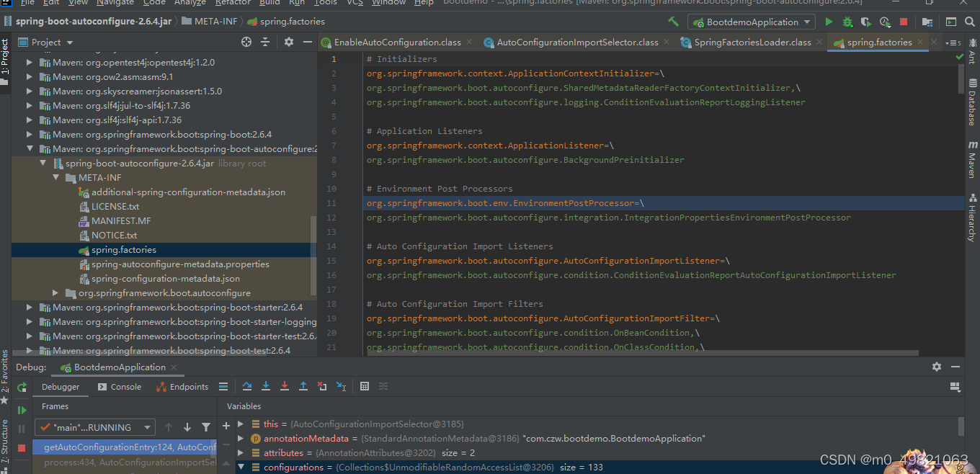Click the red Force Step Into icon
Viewport: 980px width, 474px height.
(285, 387)
